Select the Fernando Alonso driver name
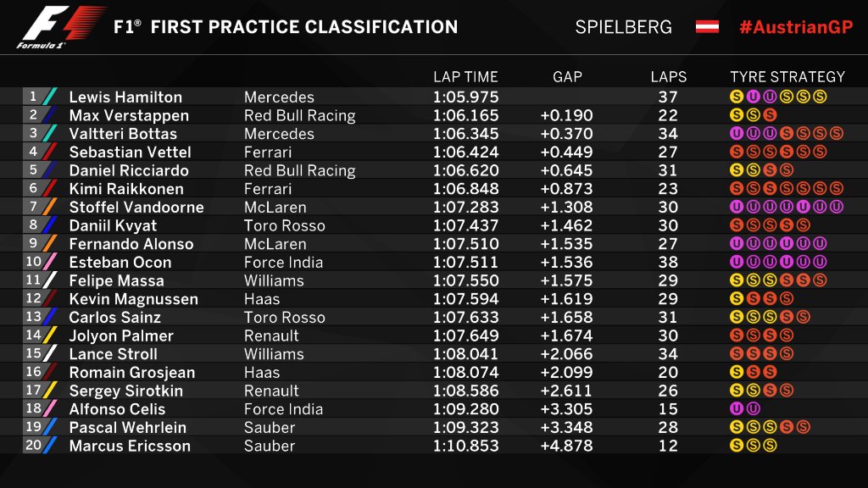The width and height of the screenshot is (868, 488). pyautogui.click(x=131, y=244)
